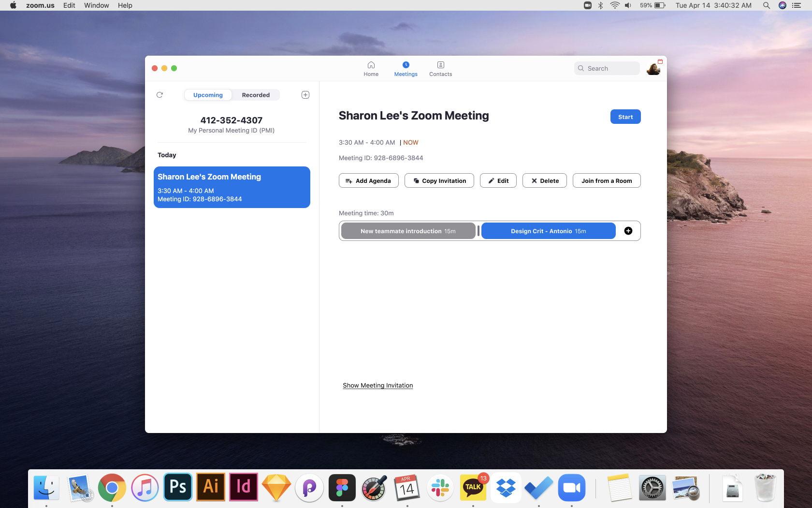Add a new agenda segment to timeline
The width and height of the screenshot is (812, 508).
tap(628, 231)
